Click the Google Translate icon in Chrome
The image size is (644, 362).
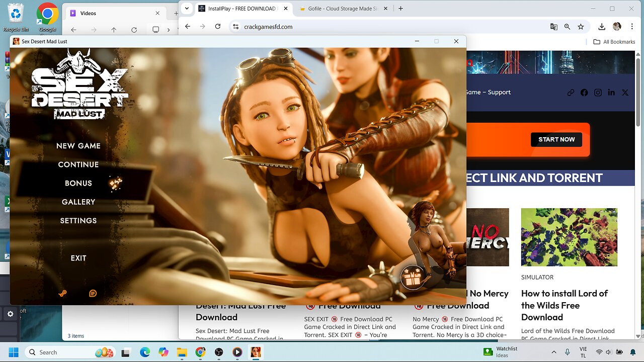(553, 27)
